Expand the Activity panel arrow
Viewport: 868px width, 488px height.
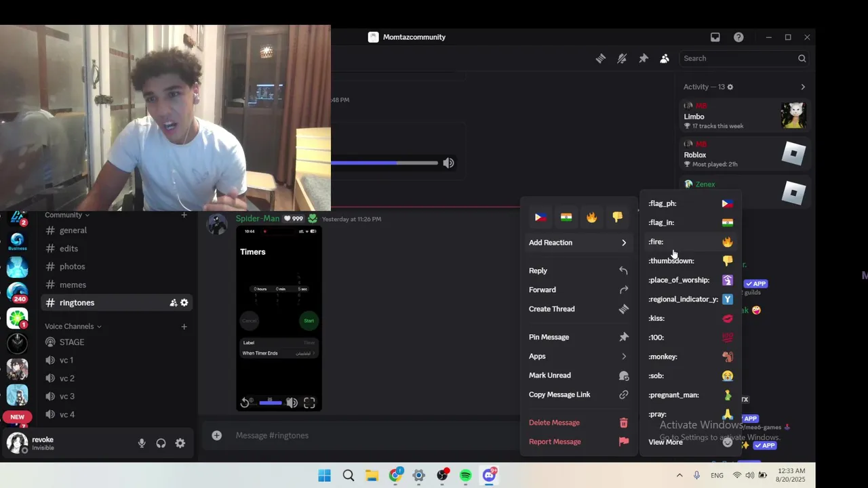point(803,87)
